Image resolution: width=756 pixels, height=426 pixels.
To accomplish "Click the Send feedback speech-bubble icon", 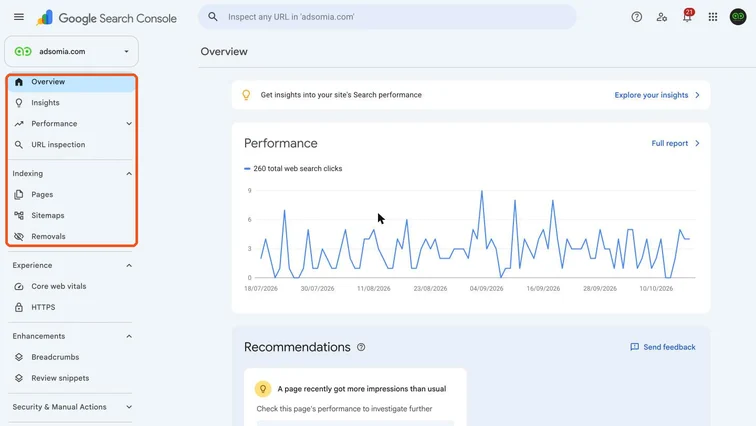I will point(634,347).
